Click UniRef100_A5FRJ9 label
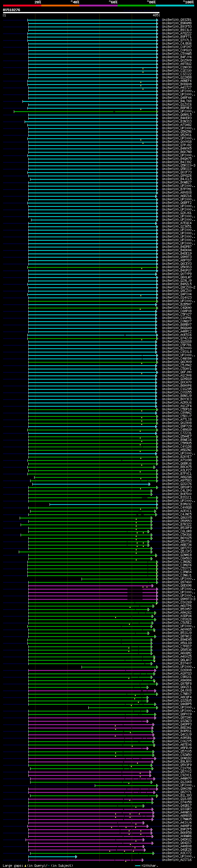This screenshot has height=868, width=197. pyautogui.click(x=176, y=748)
